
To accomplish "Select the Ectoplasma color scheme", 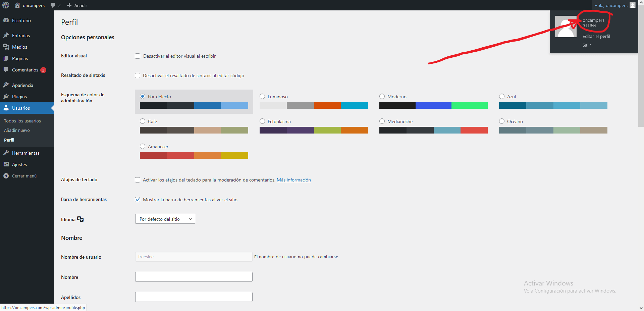I will pos(262,121).
